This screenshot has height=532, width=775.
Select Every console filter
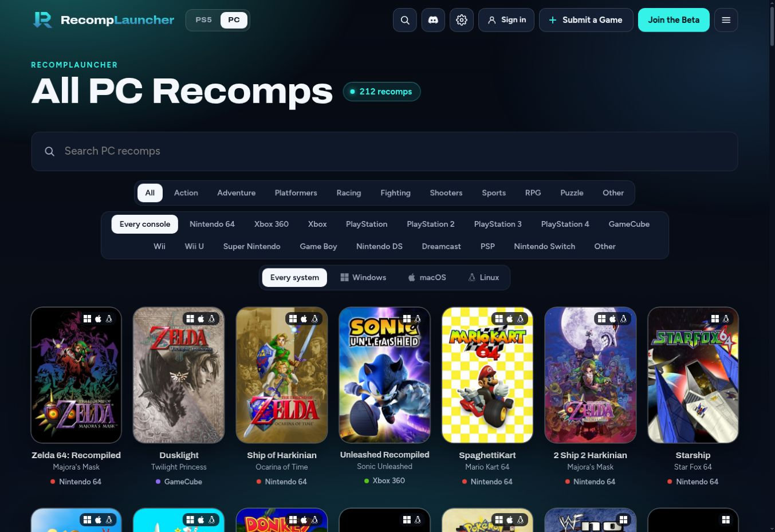coord(145,224)
